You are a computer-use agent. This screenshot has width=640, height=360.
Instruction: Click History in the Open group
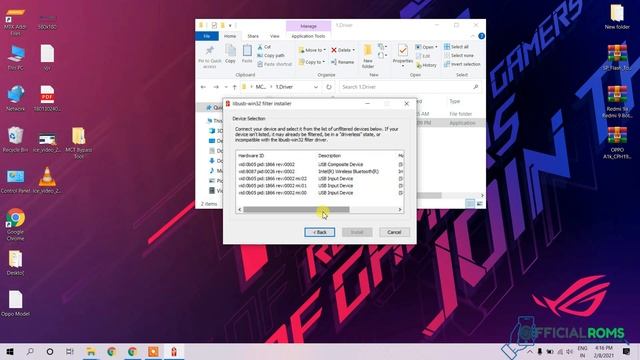pyautogui.click(x=427, y=65)
